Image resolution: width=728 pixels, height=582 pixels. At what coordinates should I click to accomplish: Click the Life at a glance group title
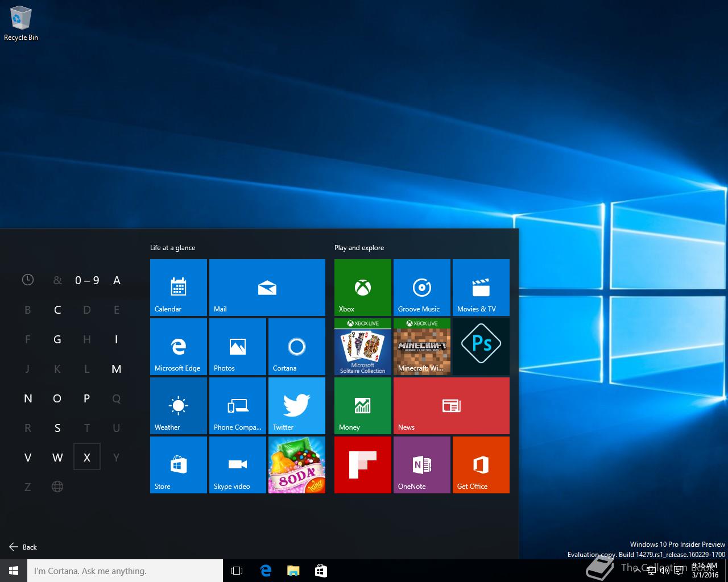click(172, 248)
